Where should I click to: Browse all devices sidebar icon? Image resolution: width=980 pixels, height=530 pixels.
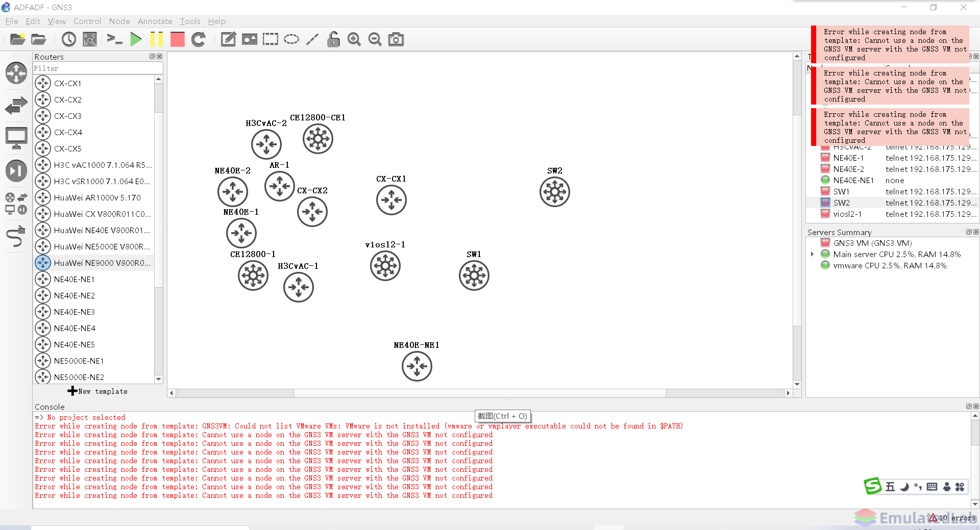16,204
